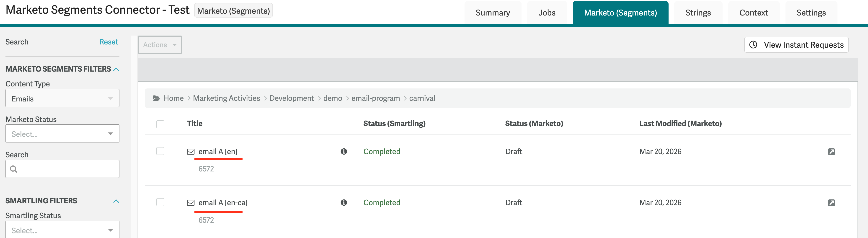Click Mar 20, 2026 for email A [en-ca]
This screenshot has width=868, height=238.
(660, 203)
